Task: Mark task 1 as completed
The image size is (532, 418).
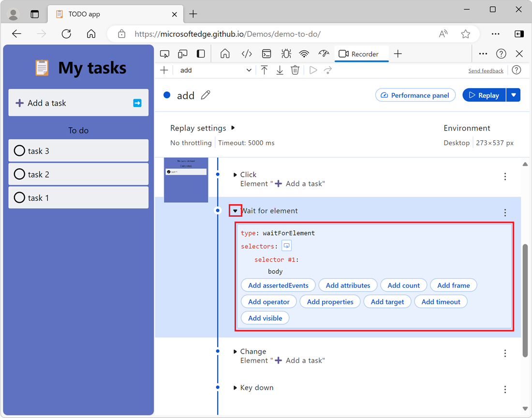Action: [19, 197]
